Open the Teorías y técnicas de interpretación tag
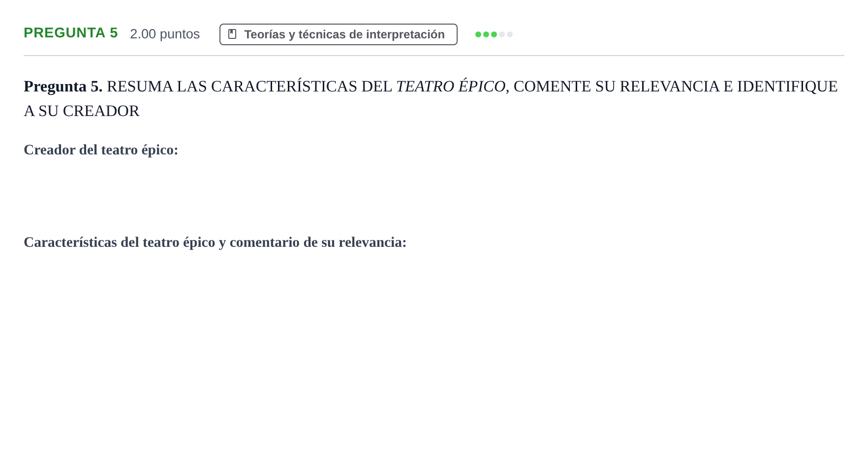The image size is (868, 470). coord(339,34)
